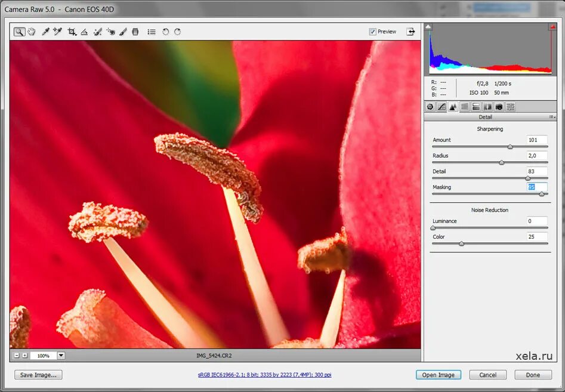Click the Open Image button
This screenshot has width=565, height=392.
pos(438,375)
